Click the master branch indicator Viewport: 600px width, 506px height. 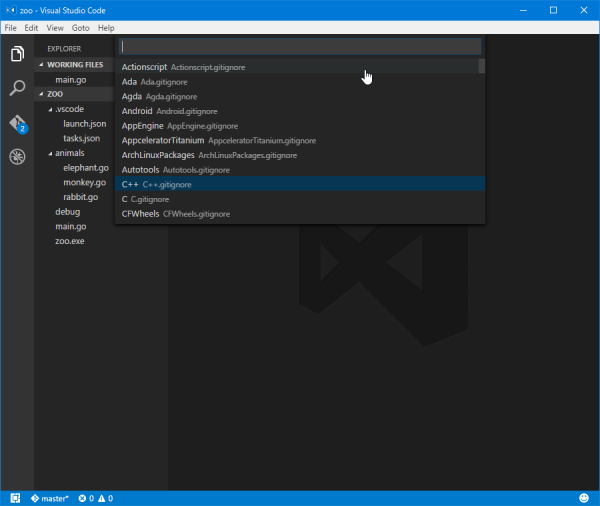tap(50, 498)
